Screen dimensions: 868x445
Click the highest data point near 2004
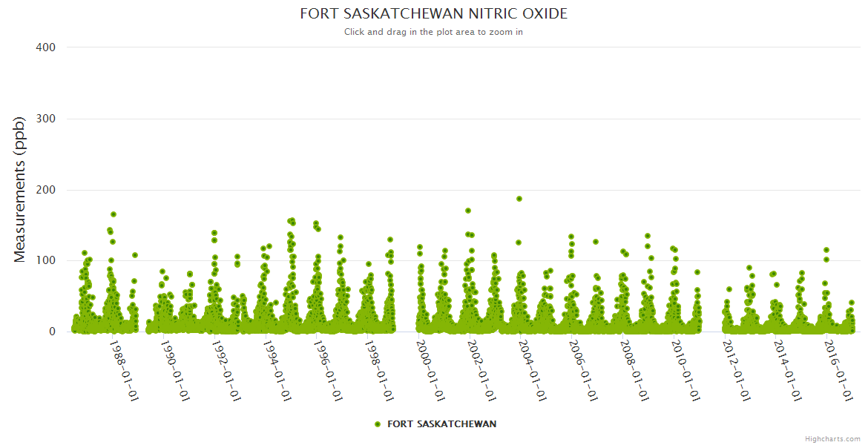[x=519, y=199]
